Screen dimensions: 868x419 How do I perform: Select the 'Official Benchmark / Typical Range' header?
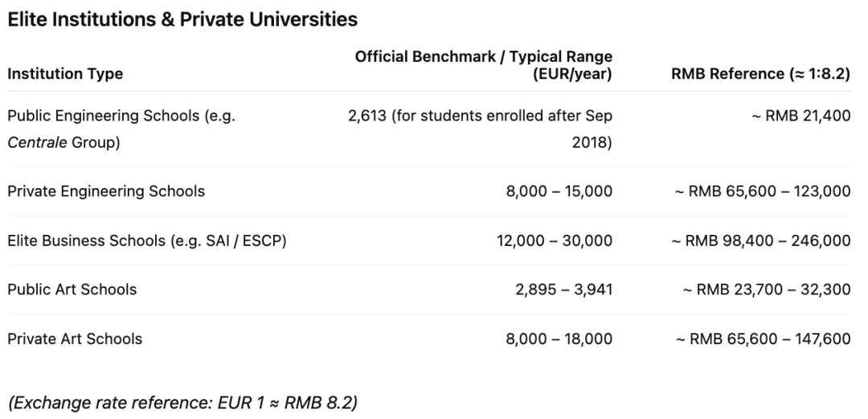point(484,57)
